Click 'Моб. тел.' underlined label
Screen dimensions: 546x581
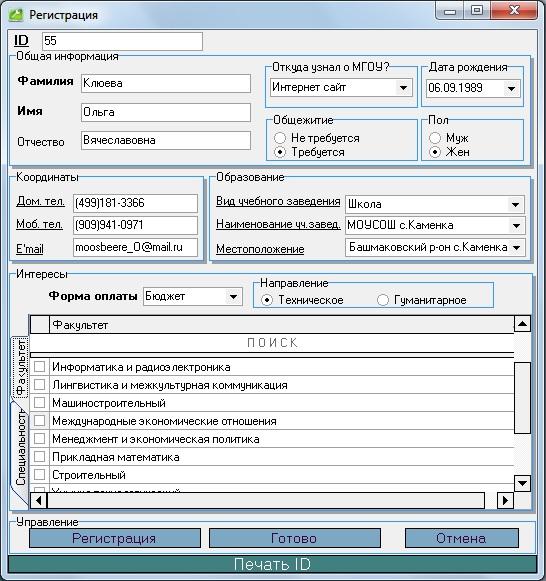[40, 224]
